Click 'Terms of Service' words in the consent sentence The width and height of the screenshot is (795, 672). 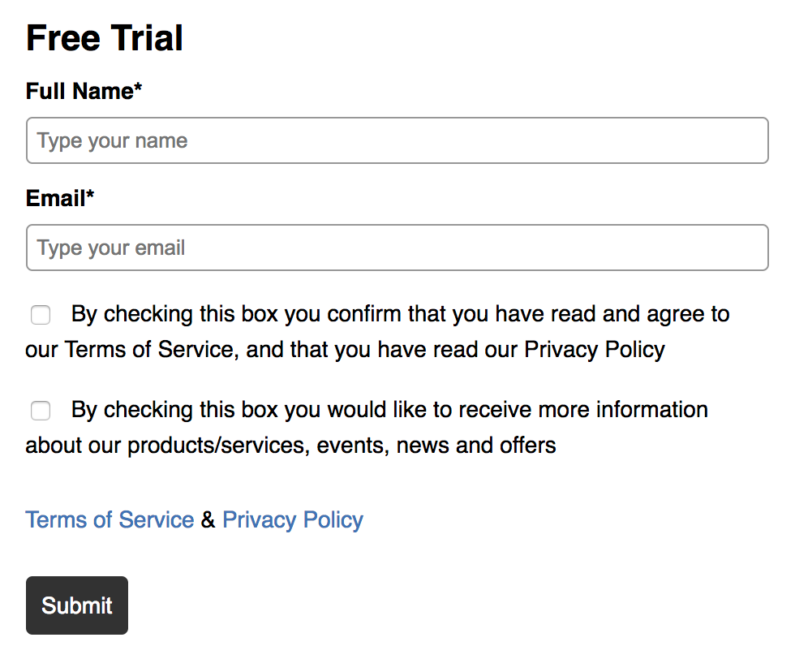coord(148,350)
